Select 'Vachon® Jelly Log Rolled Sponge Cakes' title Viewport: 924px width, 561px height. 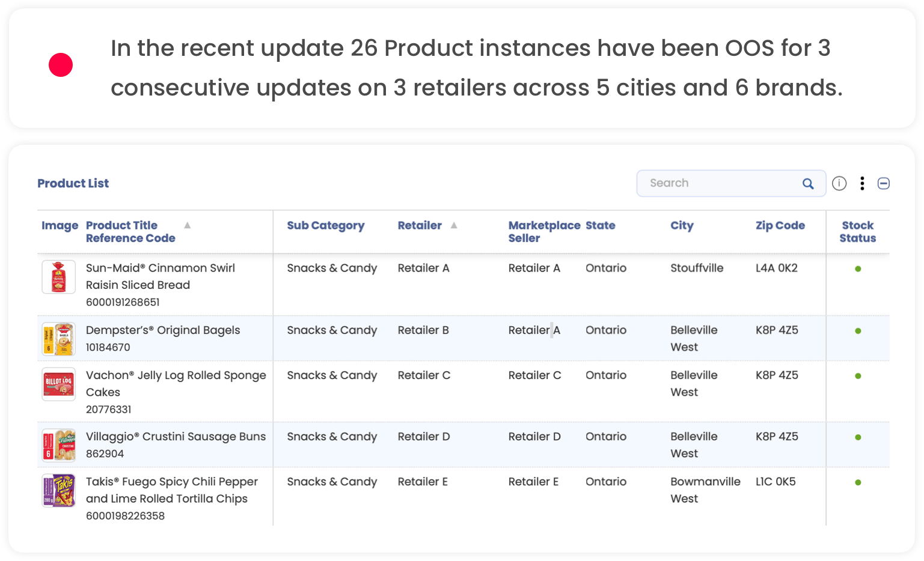176,383
